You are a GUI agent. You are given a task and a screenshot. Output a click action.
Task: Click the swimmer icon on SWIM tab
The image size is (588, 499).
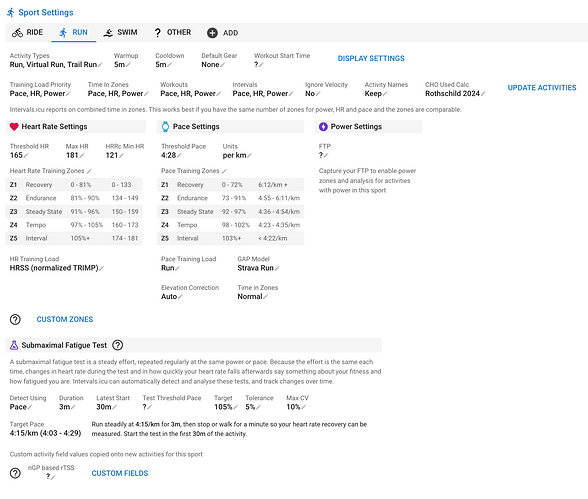[x=108, y=33]
